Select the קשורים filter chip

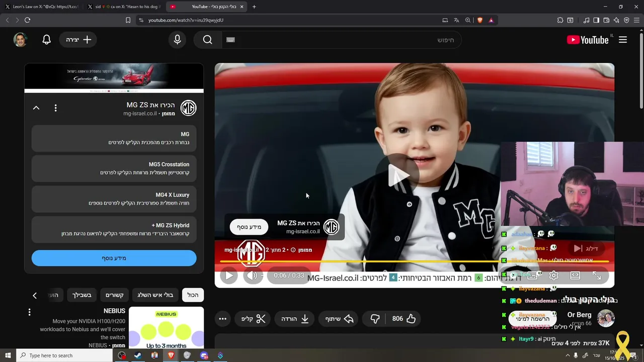pyautogui.click(x=115, y=295)
